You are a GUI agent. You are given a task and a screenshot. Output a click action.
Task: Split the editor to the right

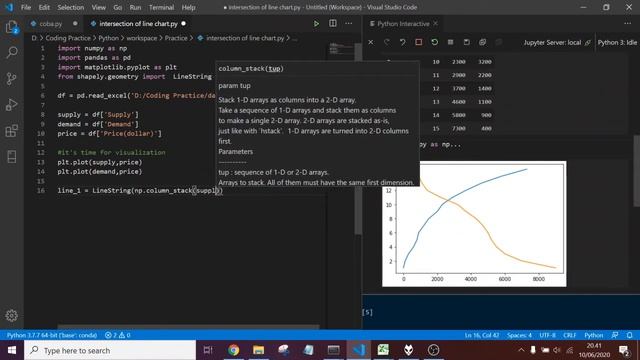pyautogui.click(x=333, y=24)
